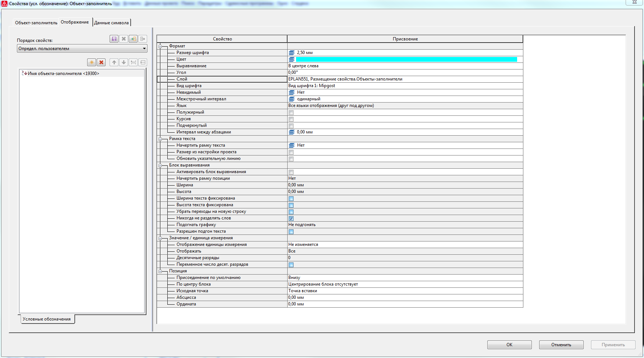Click layer icon in Начертить рамку текста row
Screen dimensions: 644x358
pyautogui.click(x=292, y=145)
